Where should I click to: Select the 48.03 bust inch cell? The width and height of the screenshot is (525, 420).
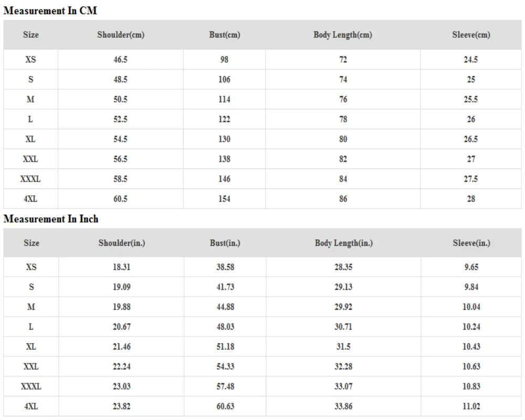(225, 327)
